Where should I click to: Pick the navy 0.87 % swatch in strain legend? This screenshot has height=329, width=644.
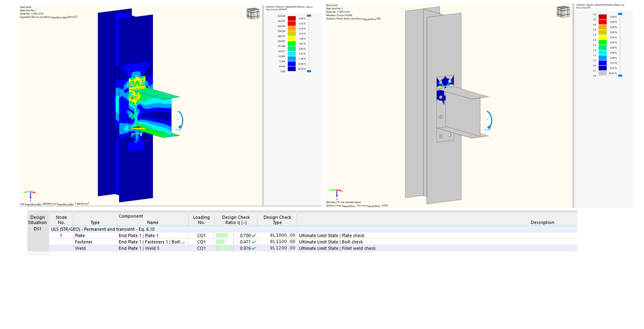coord(602,68)
